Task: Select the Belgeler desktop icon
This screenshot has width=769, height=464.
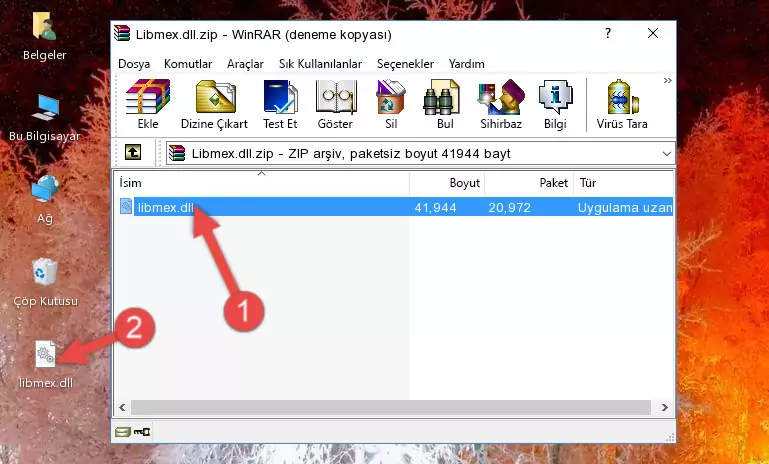Action: click(x=45, y=36)
